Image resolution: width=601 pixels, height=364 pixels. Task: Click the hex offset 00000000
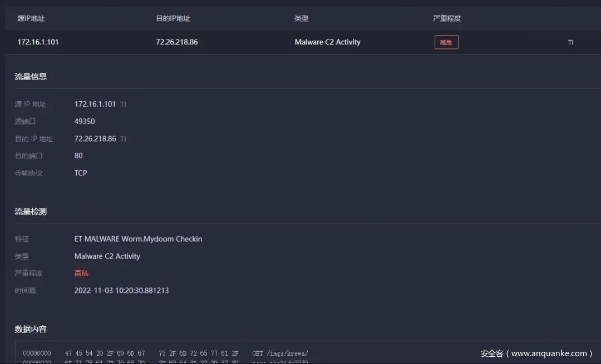click(37, 353)
